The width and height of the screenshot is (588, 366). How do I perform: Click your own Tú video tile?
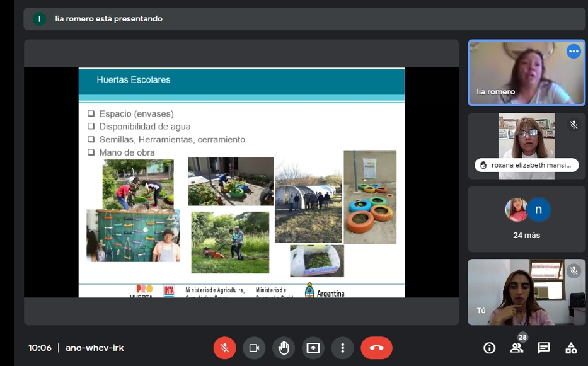click(527, 292)
